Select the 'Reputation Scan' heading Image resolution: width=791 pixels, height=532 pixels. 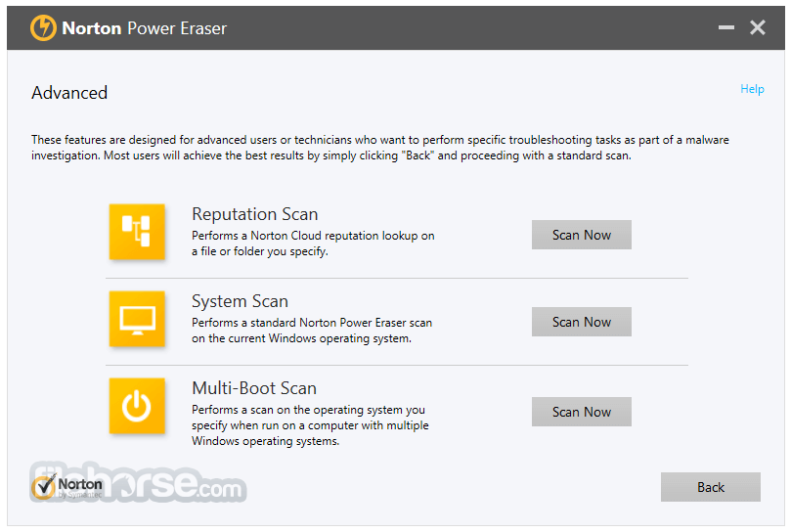255,214
